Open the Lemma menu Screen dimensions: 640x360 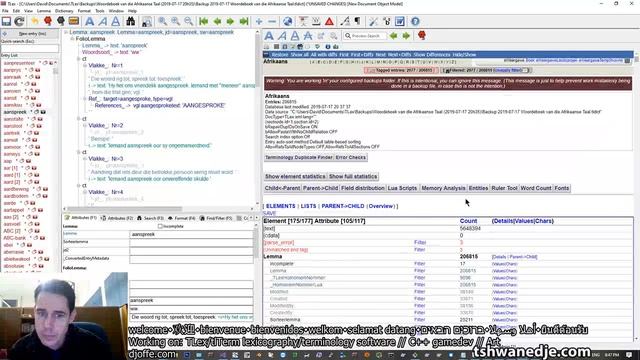[44, 11]
